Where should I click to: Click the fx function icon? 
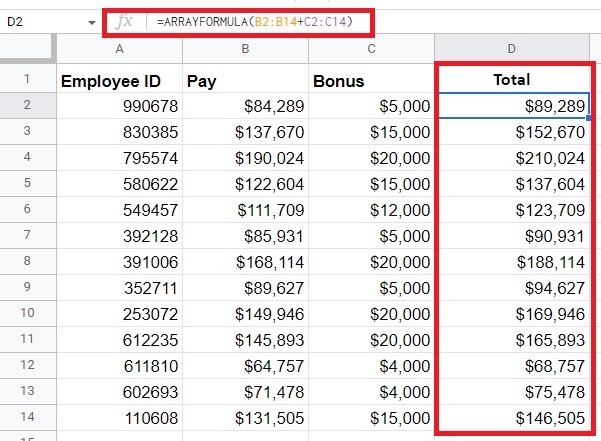[x=124, y=21]
